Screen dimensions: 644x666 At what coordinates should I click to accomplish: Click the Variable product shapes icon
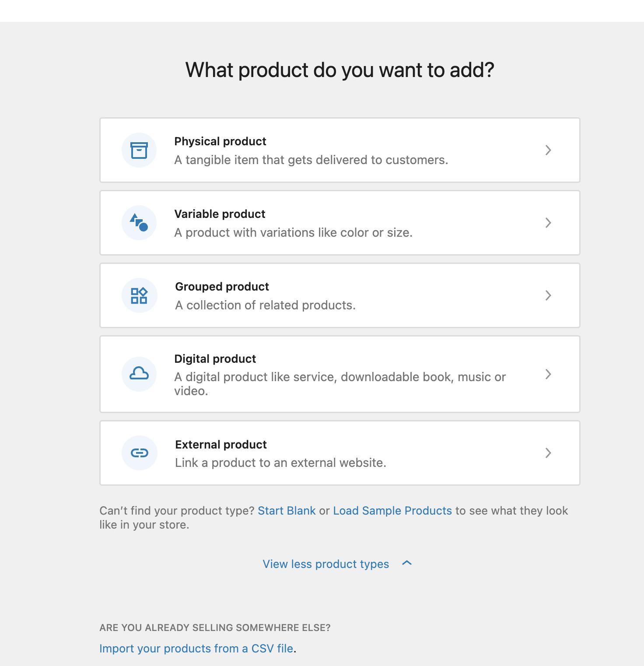(139, 222)
